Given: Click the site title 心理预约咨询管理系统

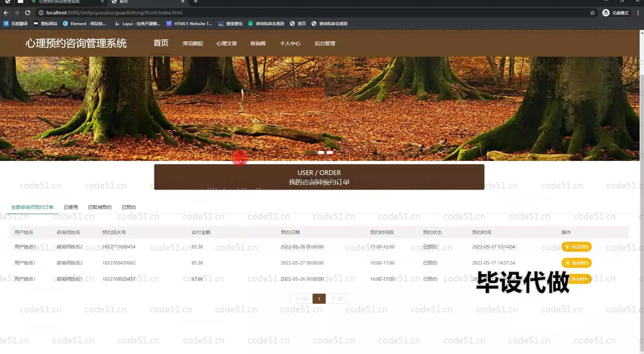Looking at the screenshot, I should tap(76, 43).
